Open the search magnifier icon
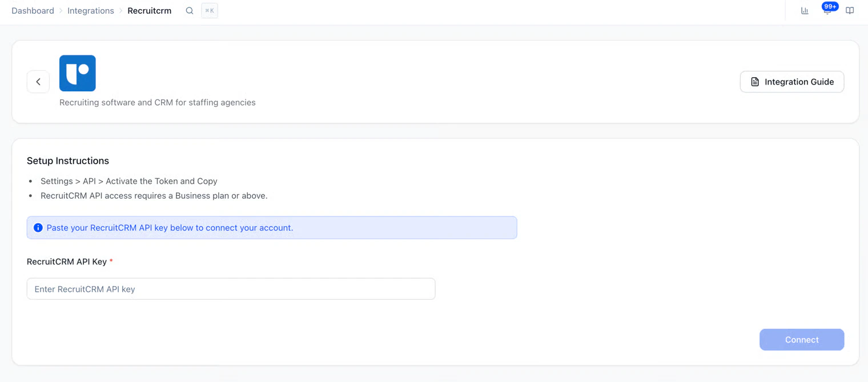 click(190, 11)
